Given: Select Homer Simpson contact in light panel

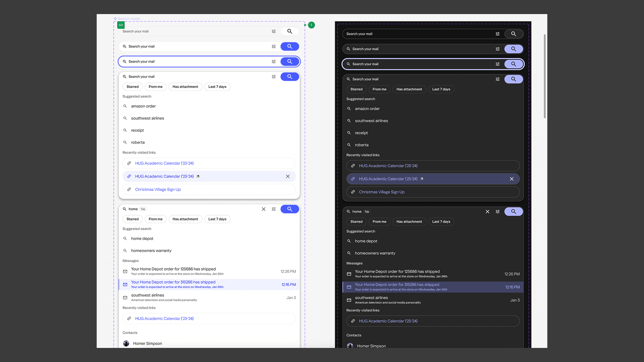Looking at the screenshot, I should click(x=147, y=344).
